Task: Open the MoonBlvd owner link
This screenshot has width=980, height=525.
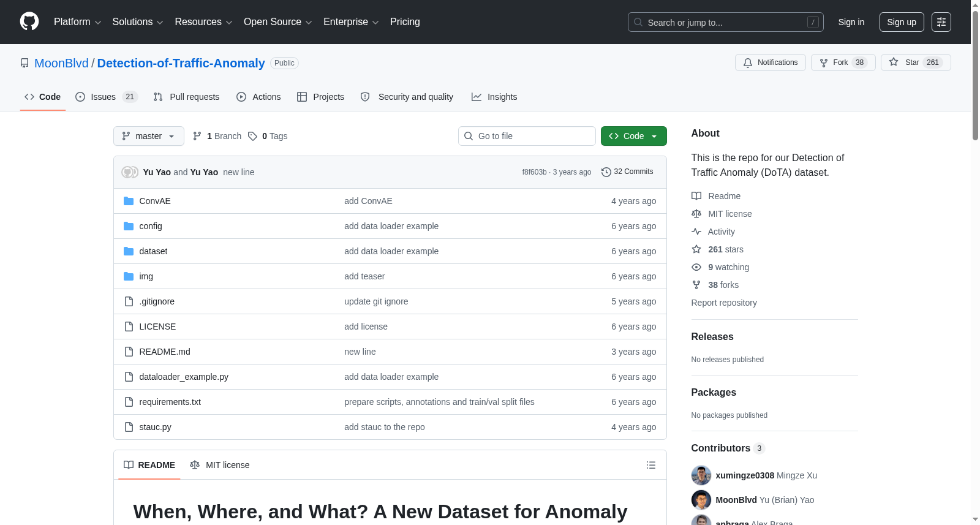Action: click(61, 63)
